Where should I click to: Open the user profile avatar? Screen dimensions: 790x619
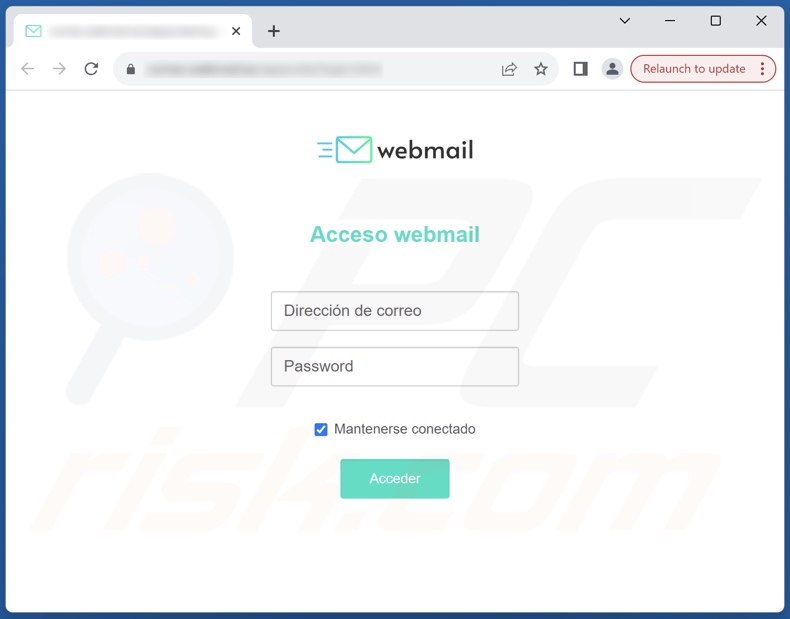612,69
